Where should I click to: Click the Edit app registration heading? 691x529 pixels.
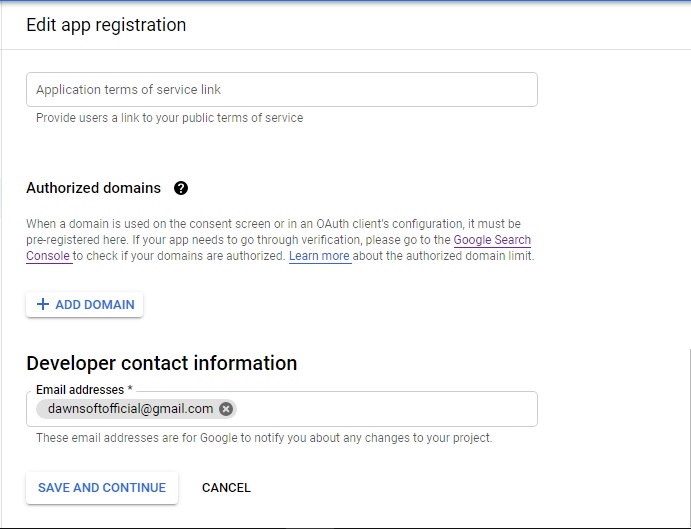point(106,25)
